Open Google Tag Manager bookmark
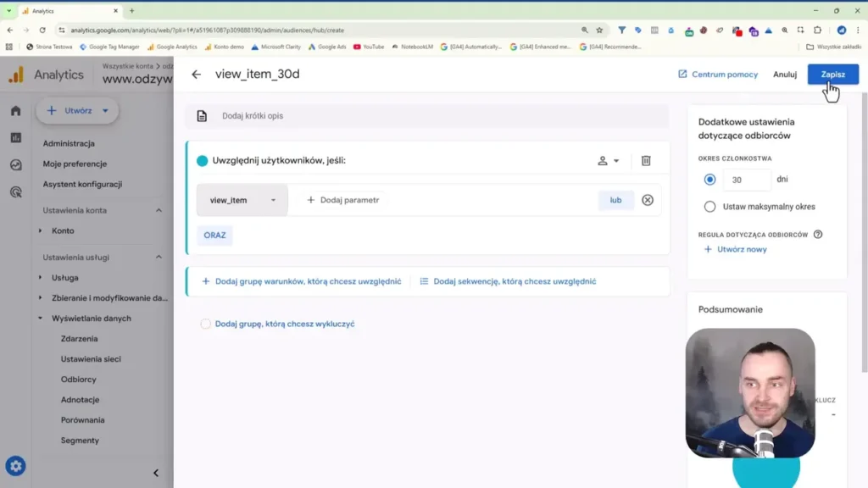The height and width of the screenshot is (488, 868). [x=109, y=47]
